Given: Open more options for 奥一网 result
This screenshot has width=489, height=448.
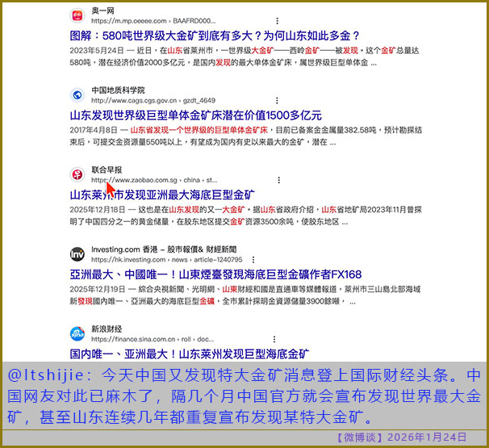Looking at the screenshot, I should click(277, 21).
